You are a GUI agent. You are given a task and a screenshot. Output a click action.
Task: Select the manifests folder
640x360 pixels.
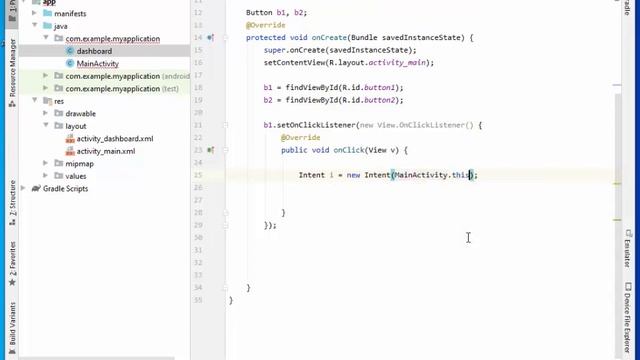click(70, 13)
